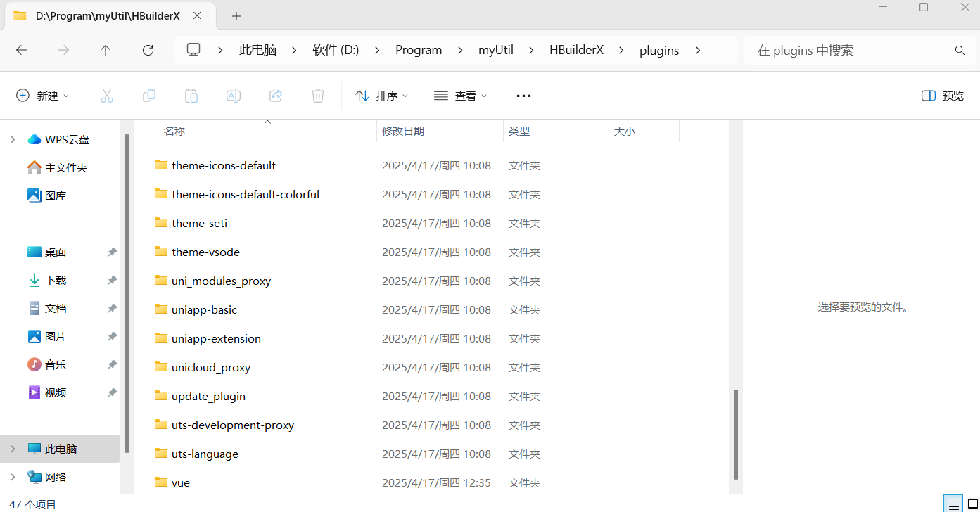The height and width of the screenshot is (512, 980).
Task: Click the navigation pane scrollbar
Action: coord(127,293)
